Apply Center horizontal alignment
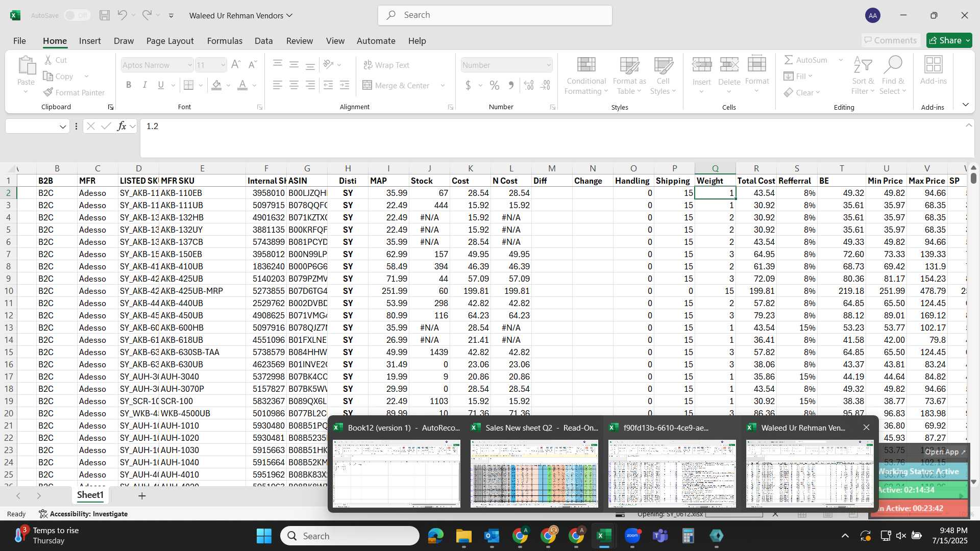The height and width of the screenshot is (551, 980). pos(294,85)
